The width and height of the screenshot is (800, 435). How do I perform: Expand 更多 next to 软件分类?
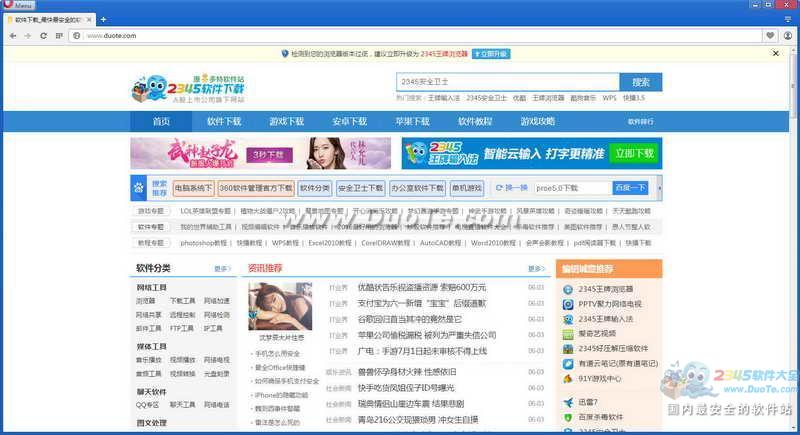222,268
